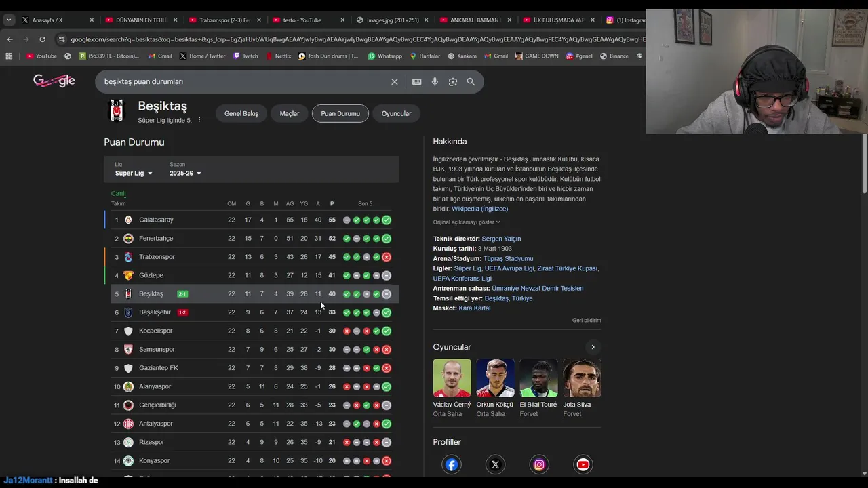Start voice search with microphone icon
The height and width of the screenshot is (488, 868).
[435, 81]
